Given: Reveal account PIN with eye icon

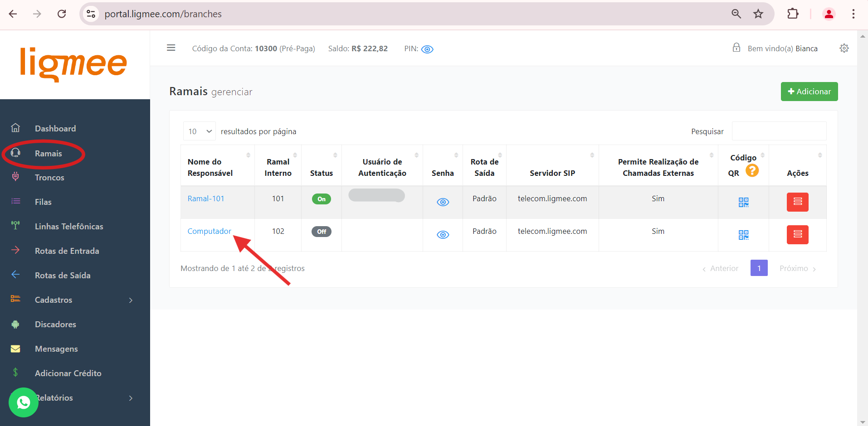Looking at the screenshot, I should (x=427, y=49).
